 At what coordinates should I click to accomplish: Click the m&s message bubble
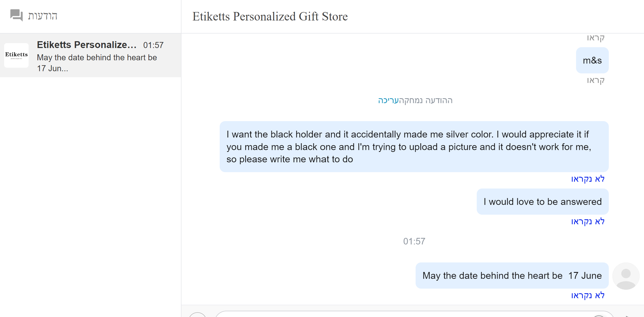(592, 60)
